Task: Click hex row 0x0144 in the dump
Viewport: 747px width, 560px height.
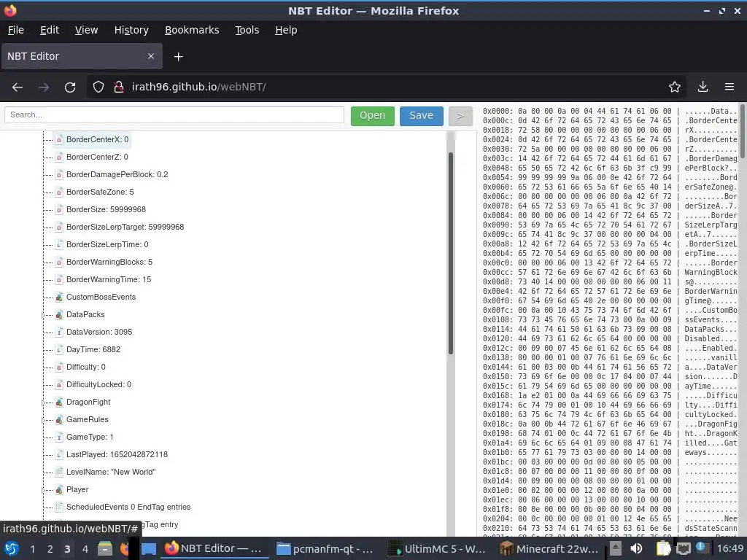Action: (610, 367)
